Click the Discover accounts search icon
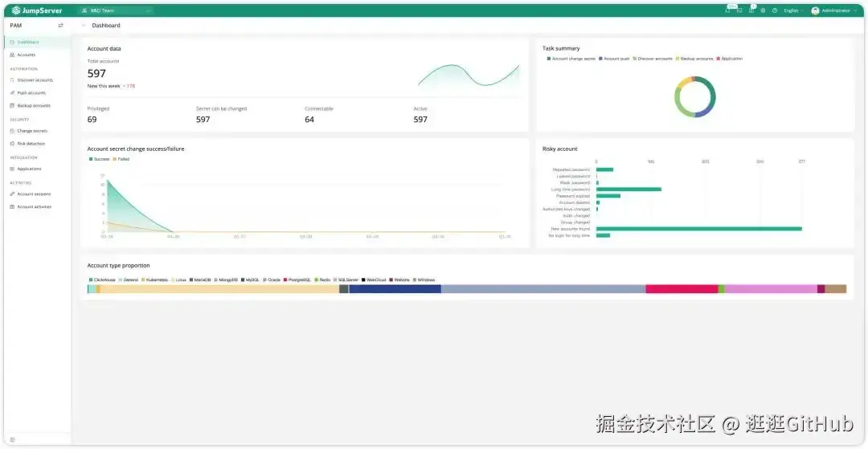Viewport: 868px width, 449px height. point(12,80)
